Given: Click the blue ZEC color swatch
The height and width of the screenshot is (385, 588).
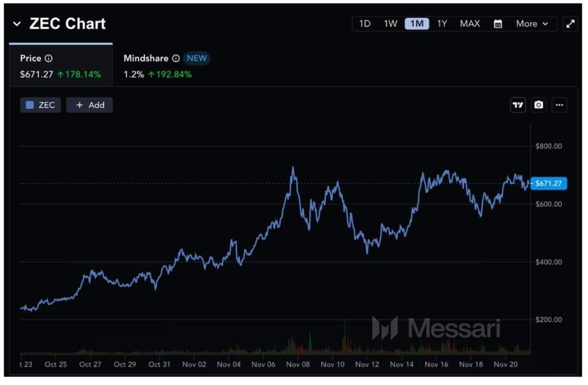Looking at the screenshot, I should point(30,105).
